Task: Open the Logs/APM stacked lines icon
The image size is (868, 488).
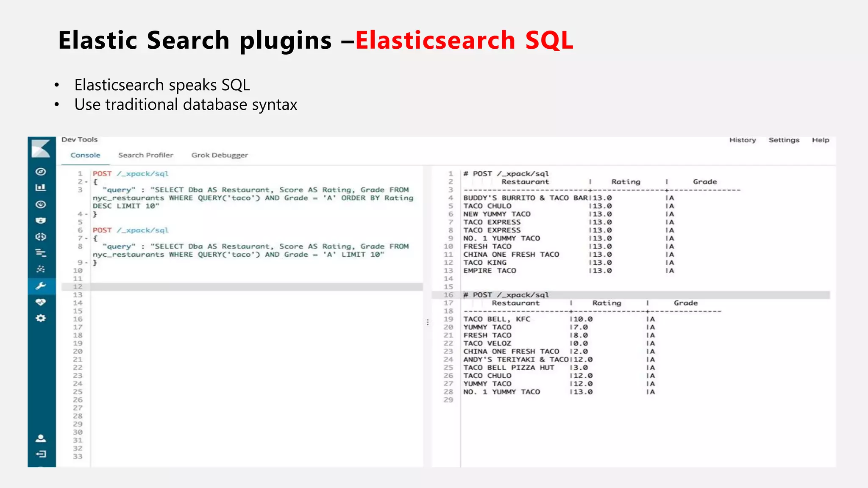Action: [x=41, y=253]
